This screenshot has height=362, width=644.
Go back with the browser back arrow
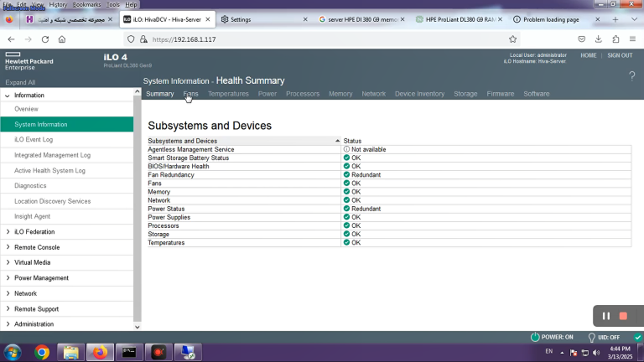(11, 39)
